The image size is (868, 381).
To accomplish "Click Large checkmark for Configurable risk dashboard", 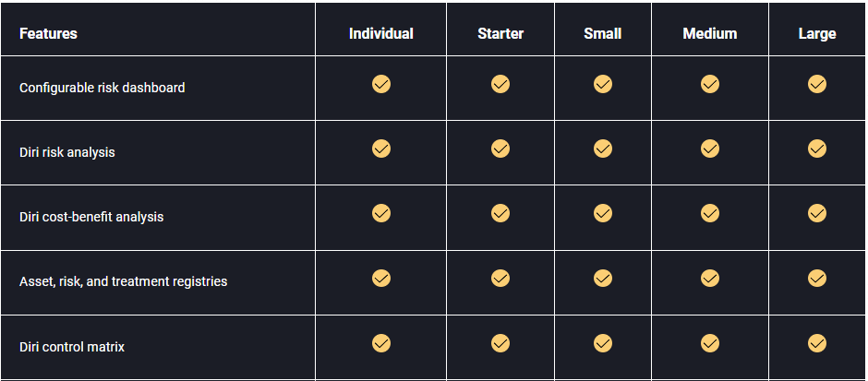I will point(817,84).
